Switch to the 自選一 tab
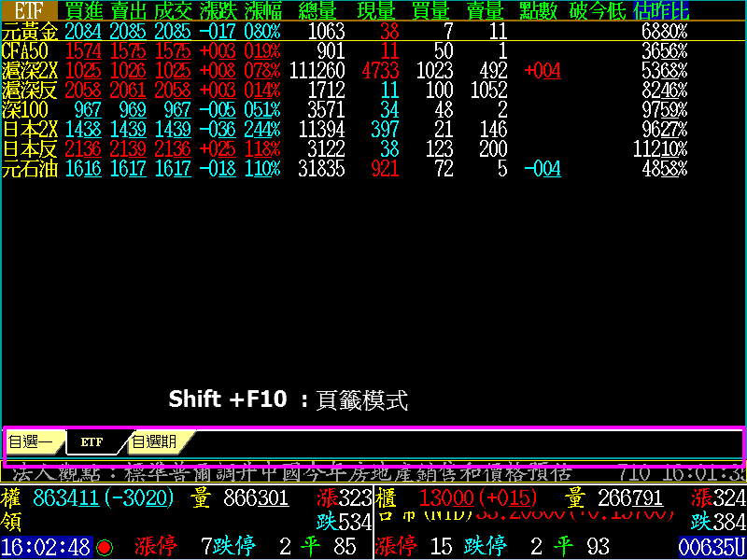 31,441
